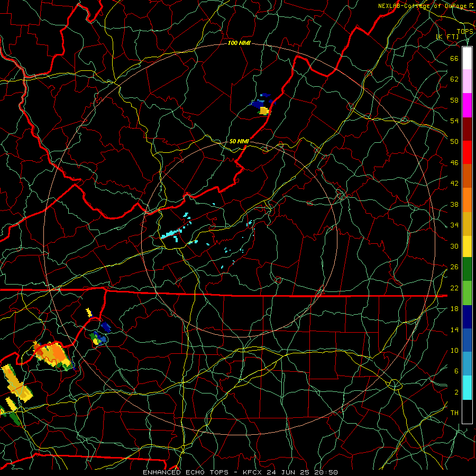The image size is (476, 476).
Task: Click the "[K FT]" units label
Action: (x=447, y=37)
